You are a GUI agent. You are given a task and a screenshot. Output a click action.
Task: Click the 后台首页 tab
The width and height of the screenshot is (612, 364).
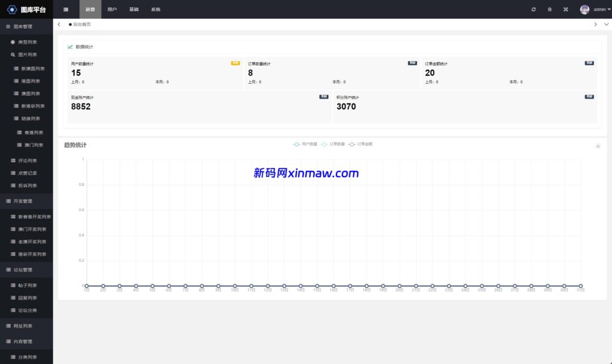(x=82, y=25)
